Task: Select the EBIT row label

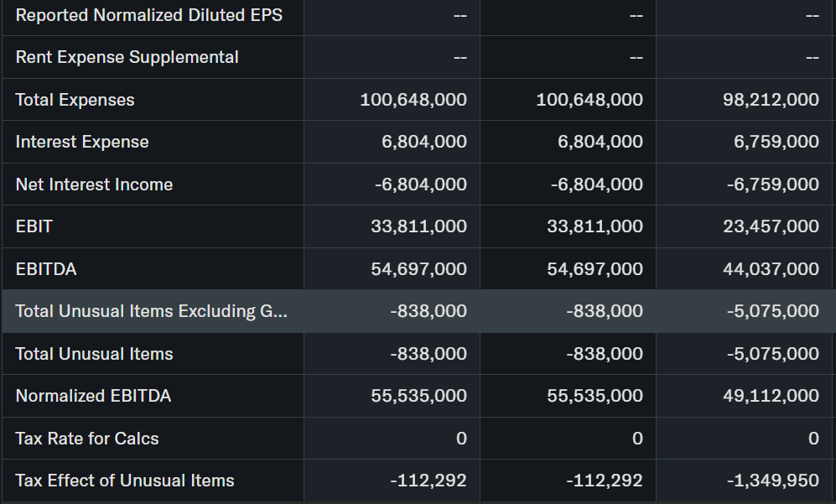Action: pyautogui.click(x=34, y=226)
